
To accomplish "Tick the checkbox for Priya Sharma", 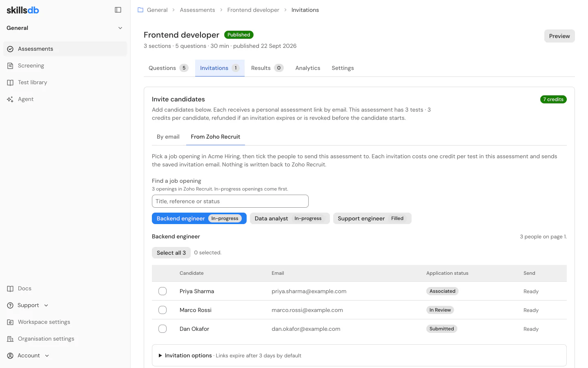I will click(x=163, y=291).
